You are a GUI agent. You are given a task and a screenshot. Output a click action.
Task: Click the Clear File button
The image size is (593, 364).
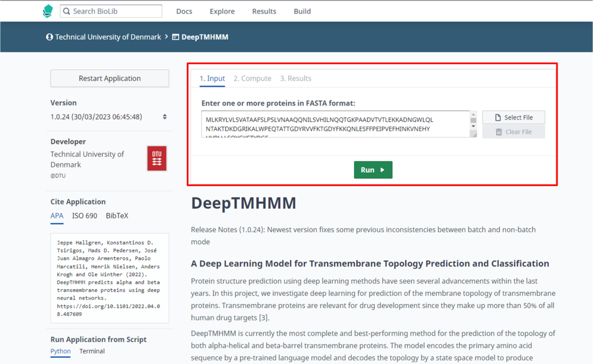click(x=514, y=132)
